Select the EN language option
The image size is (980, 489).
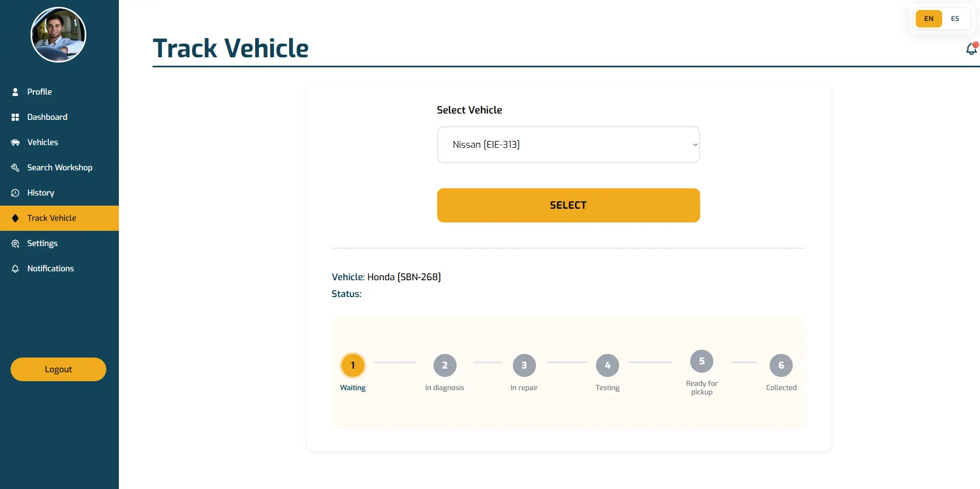[x=928, y=19]
